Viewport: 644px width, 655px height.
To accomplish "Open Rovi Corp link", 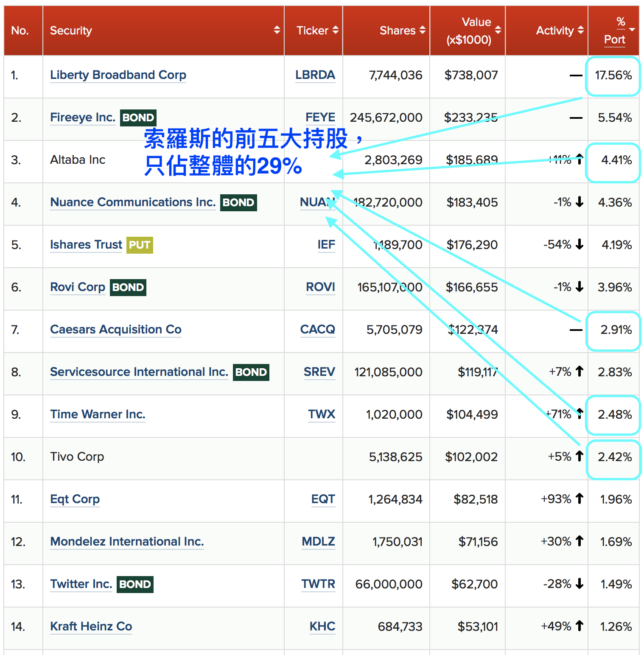I will point(78,287).
